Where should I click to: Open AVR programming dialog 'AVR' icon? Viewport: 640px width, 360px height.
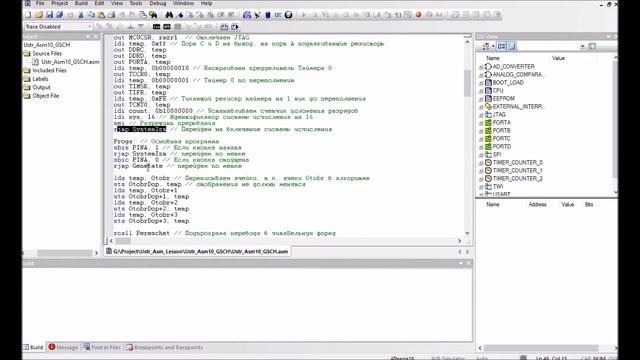coord(167,27)
